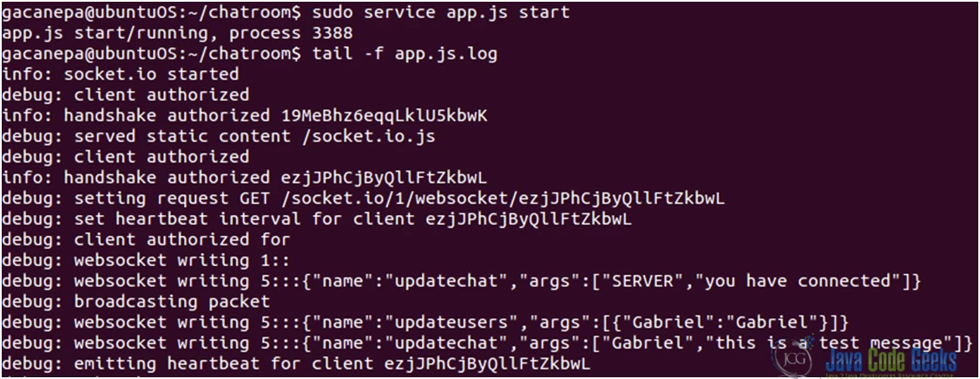The width and height of the screenshot is (980, 379).
Task: Select the 'set heartbeat interval' debug line
Action: click(316, 219)
